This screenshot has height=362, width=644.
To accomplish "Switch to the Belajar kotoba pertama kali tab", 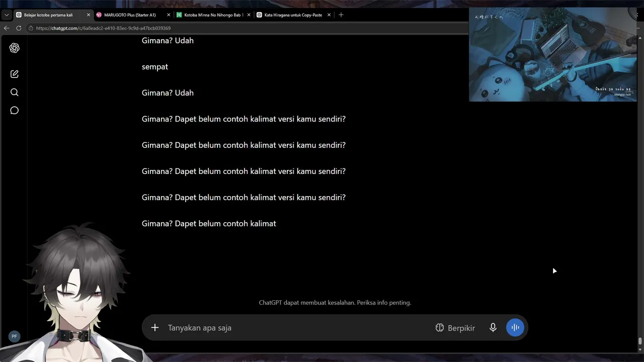I will [x=53, y=15].
